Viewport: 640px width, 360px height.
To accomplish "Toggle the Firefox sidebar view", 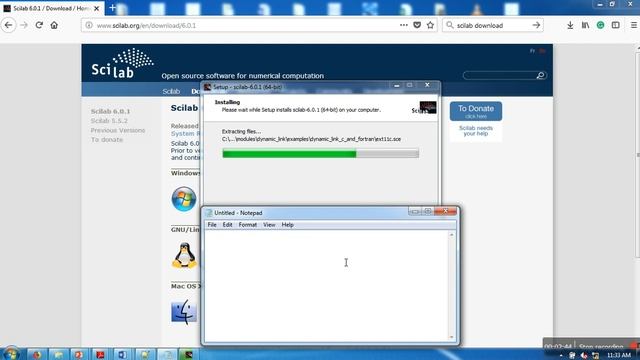I will tap(616, 25).
